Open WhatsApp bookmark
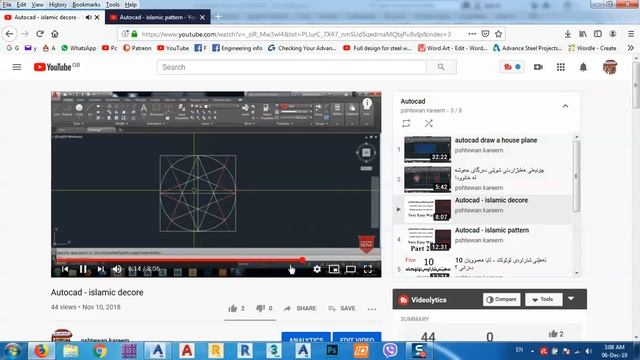 [78, 48]
